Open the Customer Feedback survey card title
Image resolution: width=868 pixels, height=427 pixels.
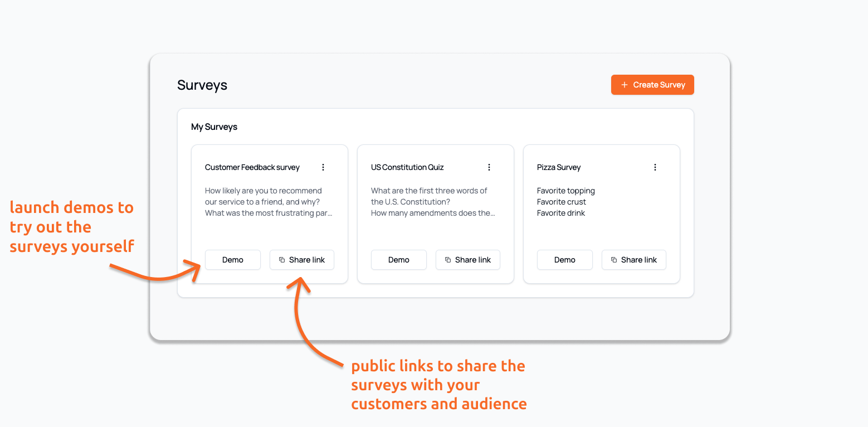point(252,167)
